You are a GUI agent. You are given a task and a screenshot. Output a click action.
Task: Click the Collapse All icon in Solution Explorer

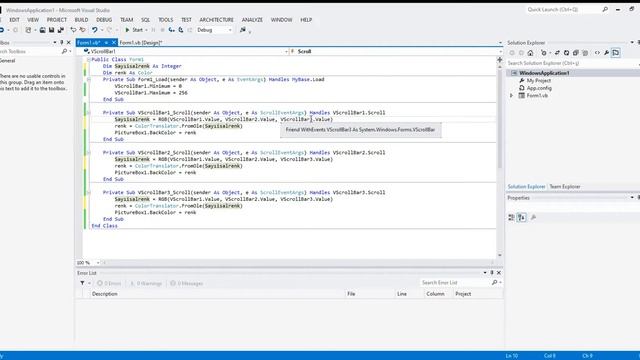click(576, 53)
